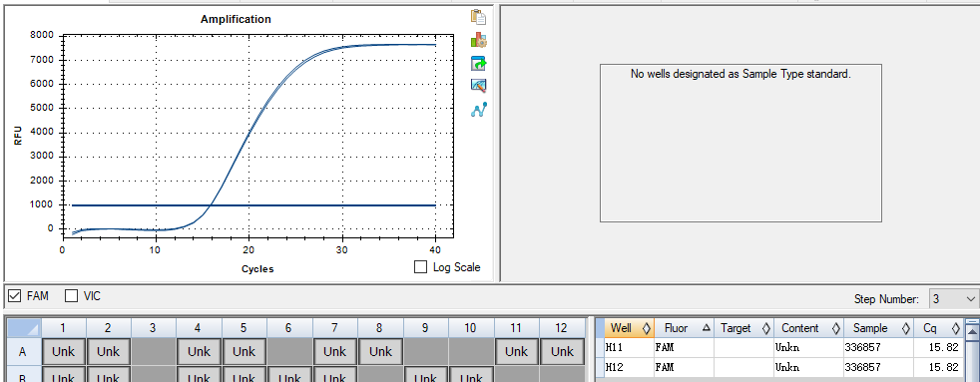
Task: Select plate column 8 header
Action: (x=380, y=328)
